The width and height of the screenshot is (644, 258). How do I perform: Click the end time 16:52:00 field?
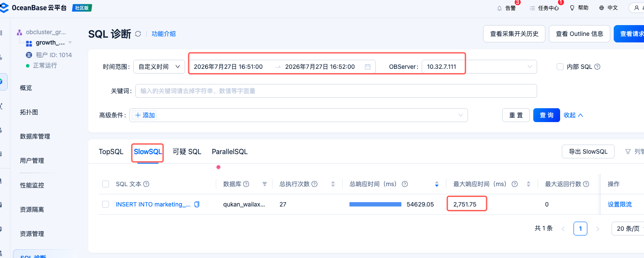pos(320,67)
